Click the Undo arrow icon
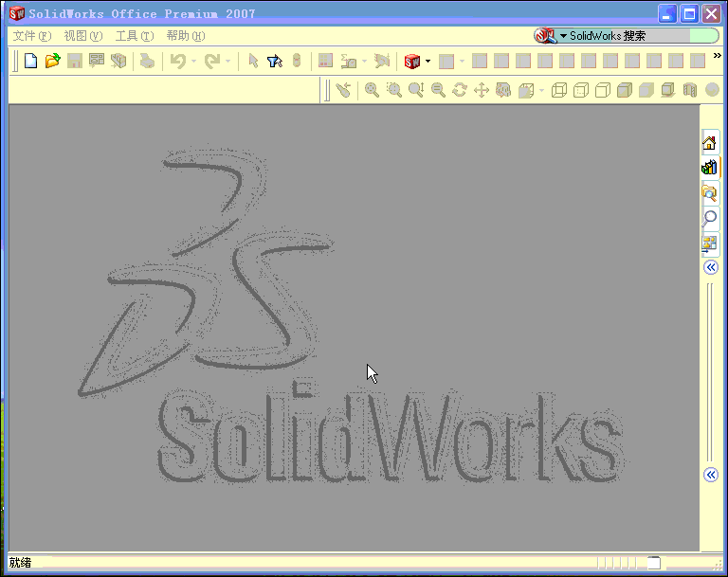This screenshot has height=577, width=728. [x=178, y=61]
